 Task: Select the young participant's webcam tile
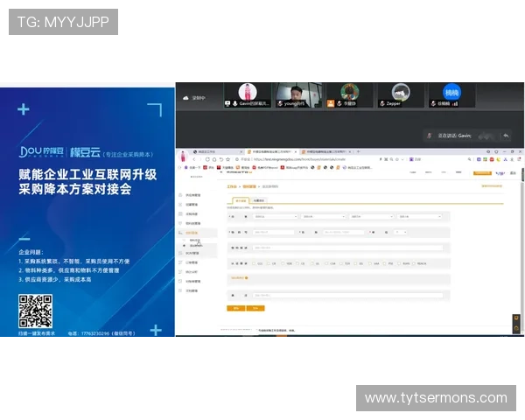(298, 95)
